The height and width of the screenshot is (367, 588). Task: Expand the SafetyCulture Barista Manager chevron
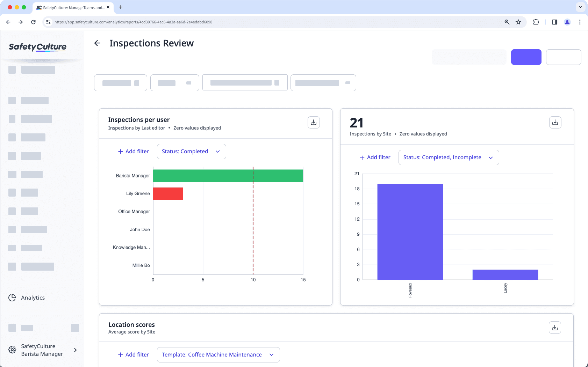(75, 350)
